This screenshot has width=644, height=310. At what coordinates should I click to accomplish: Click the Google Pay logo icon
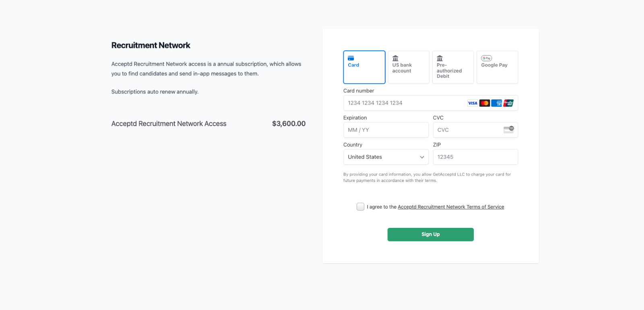point(487,58)
